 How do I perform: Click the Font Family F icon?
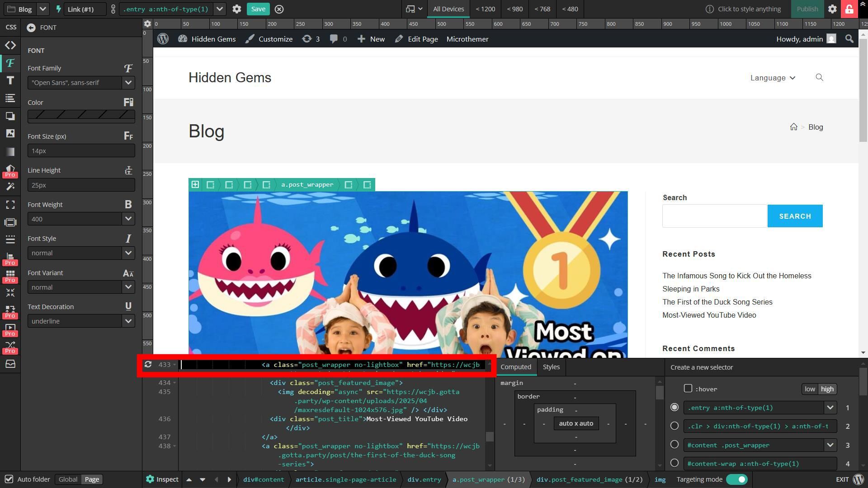point(128,68)
